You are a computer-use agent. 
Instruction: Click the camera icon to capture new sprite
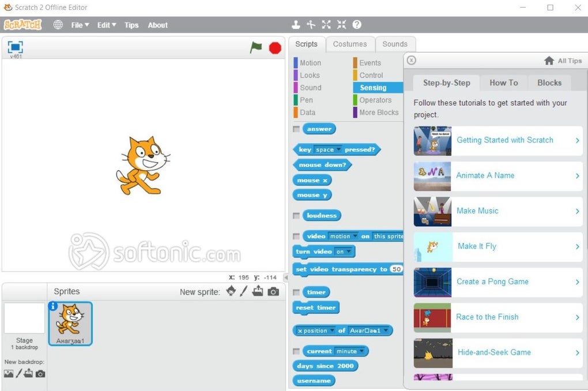(273, 292)
